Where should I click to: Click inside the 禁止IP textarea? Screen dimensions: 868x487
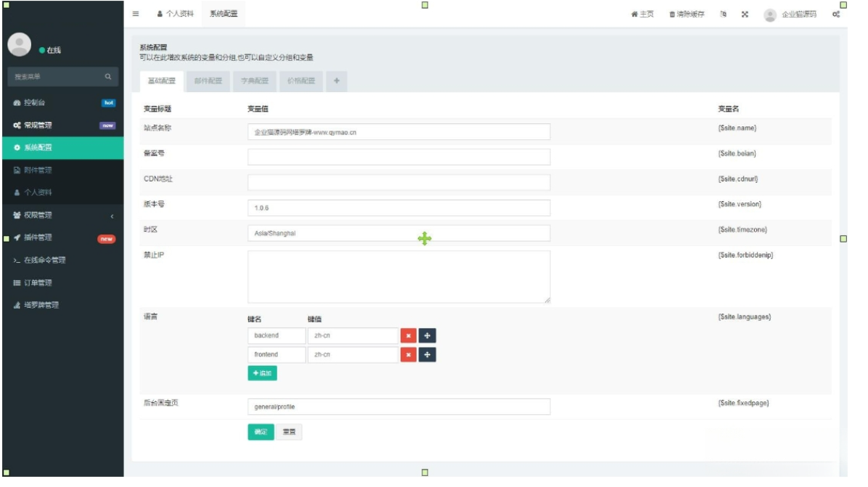(398, 277)
